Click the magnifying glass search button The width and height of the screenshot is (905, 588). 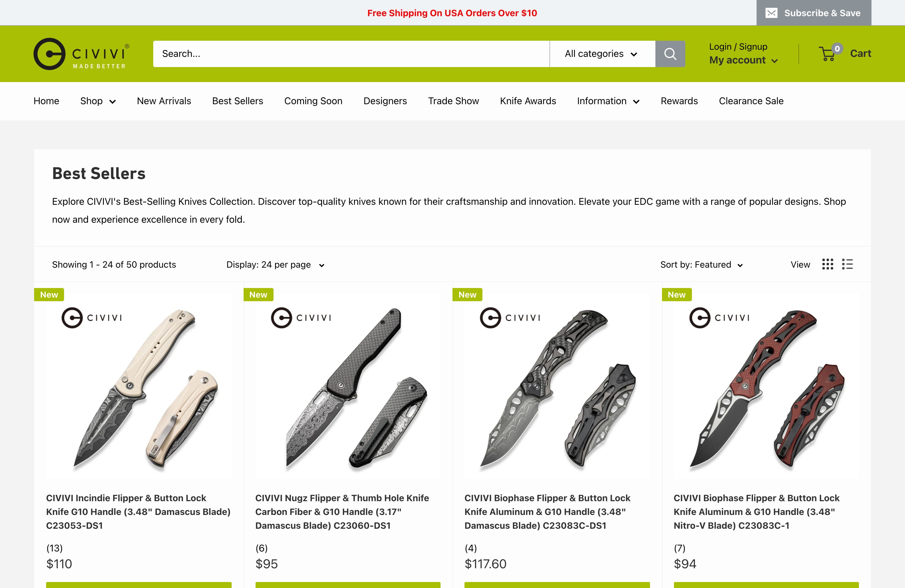[x=670, y=54]
